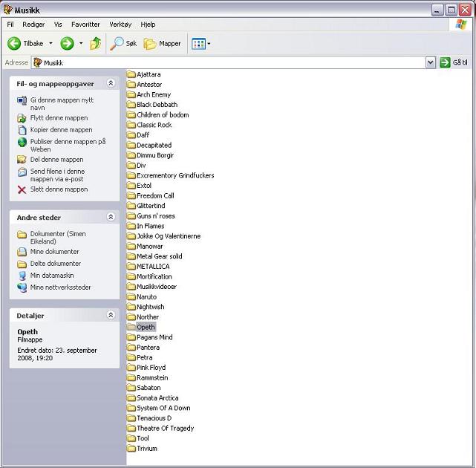Select the Pantera folder name
This screenshot has height=468, width=476.
(x=148, y=347)
